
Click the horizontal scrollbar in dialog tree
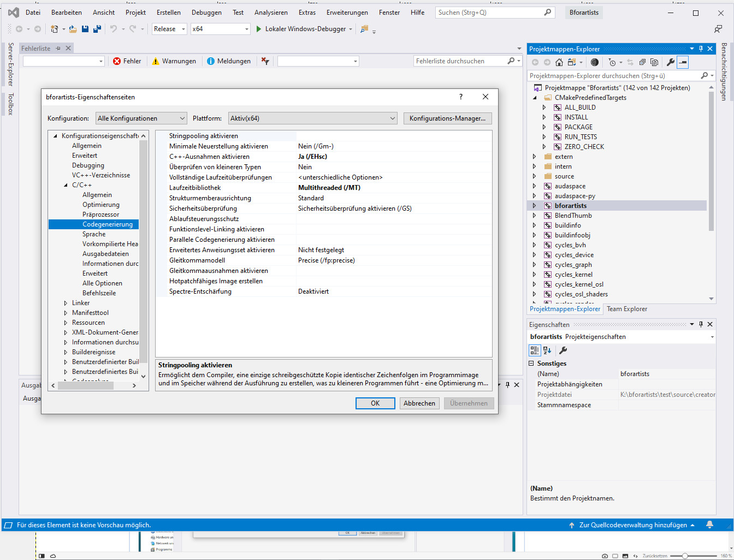[85, 385]
